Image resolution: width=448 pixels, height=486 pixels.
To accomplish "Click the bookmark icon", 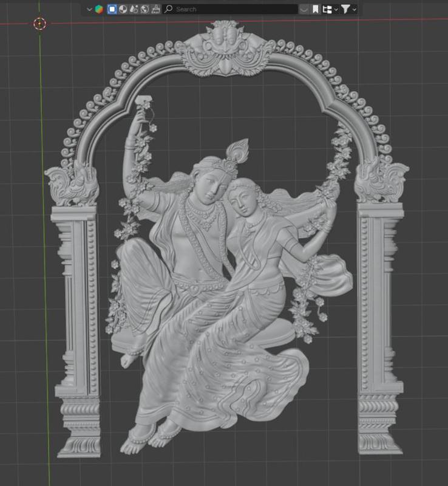I will click(316, 9).
